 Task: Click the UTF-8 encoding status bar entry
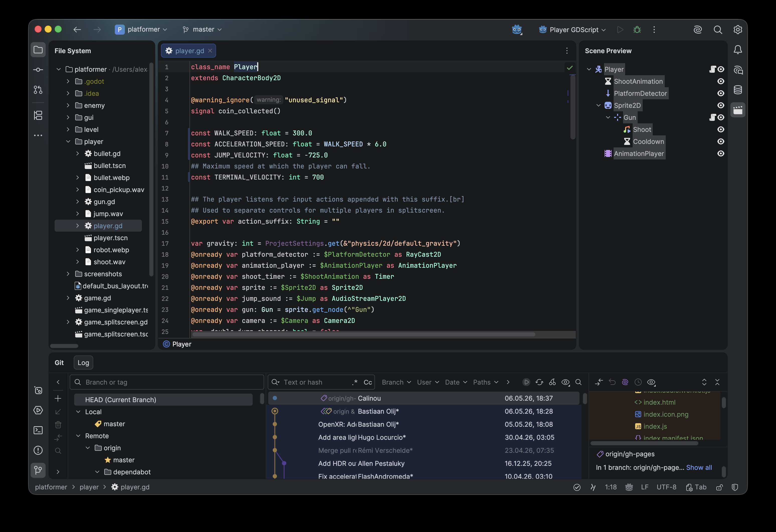666,487
